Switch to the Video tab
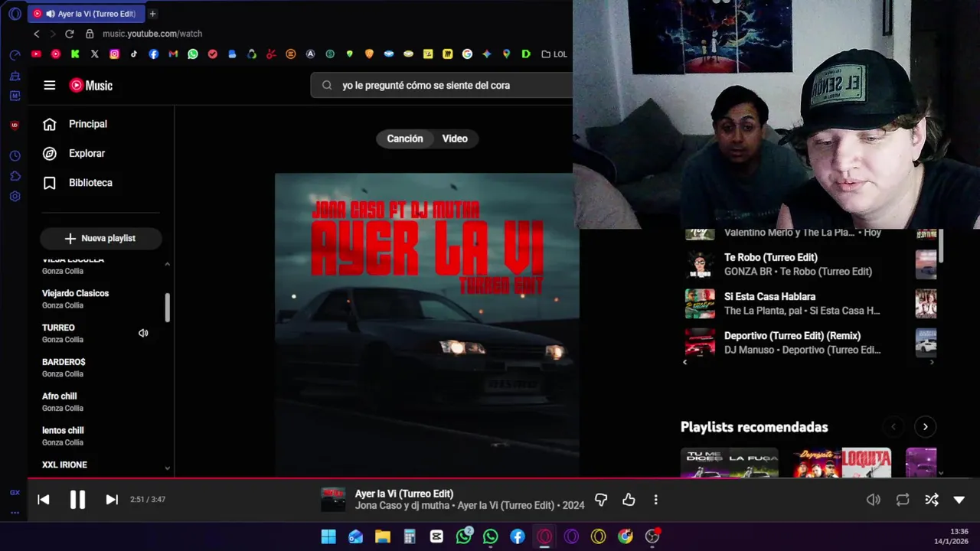Viewport: 980px width, 551px height. (x=455, y=139)
